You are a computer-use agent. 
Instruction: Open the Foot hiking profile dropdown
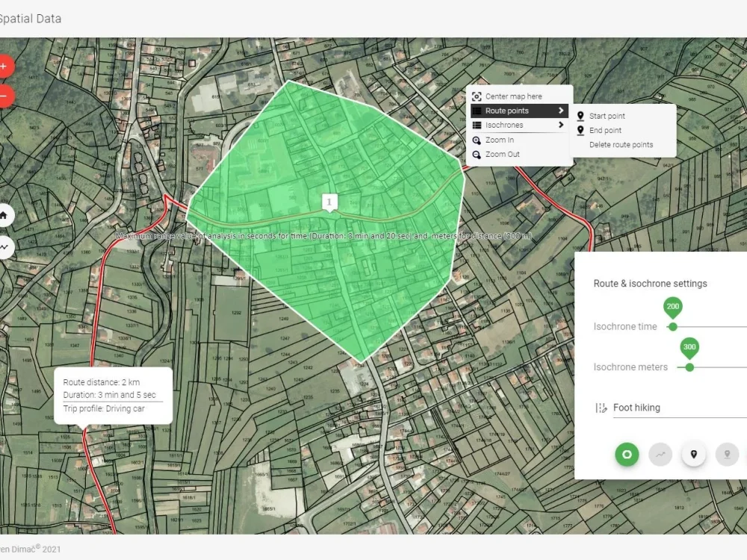tap(680, 408)
